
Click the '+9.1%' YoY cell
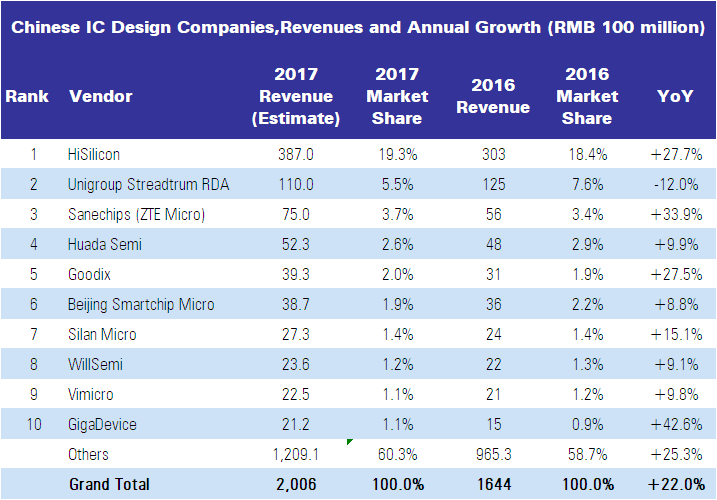click(x=676, y=364)
